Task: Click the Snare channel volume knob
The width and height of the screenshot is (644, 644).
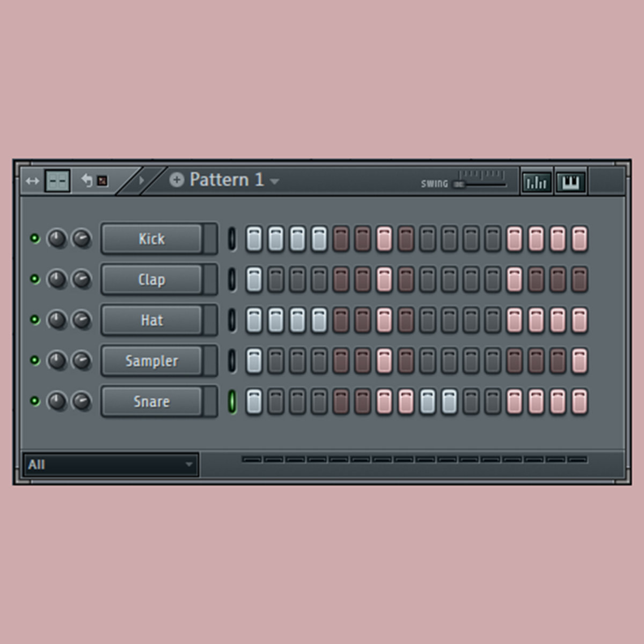Action: (x=82, y=401)
